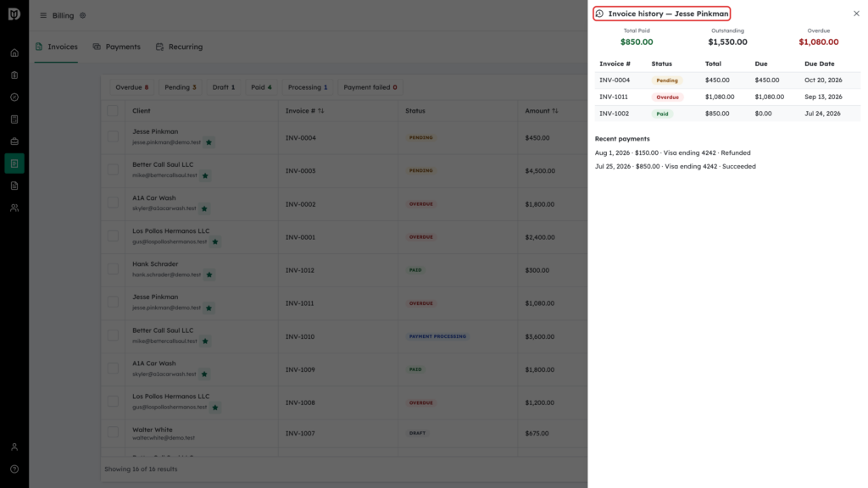Screen dimensions: 868x488
Task: Open the people icon in sidebar
Action: point(14,208)
